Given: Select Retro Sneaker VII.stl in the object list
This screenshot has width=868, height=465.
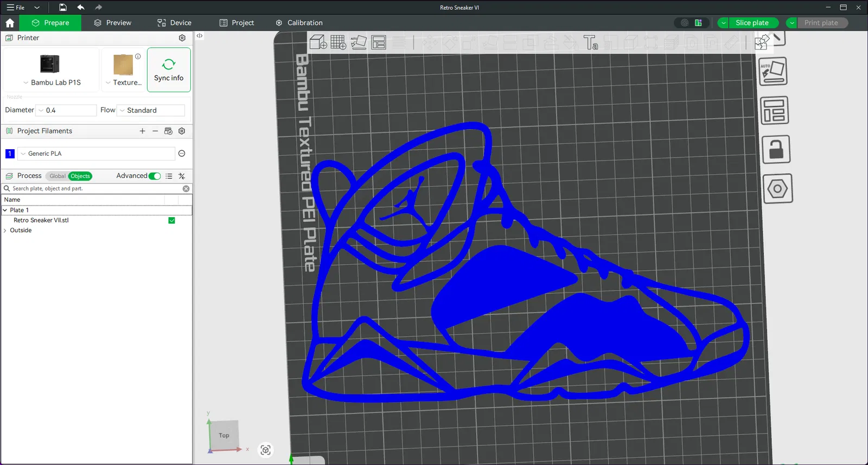Looking at the screenshot, I should coord(41,220).
